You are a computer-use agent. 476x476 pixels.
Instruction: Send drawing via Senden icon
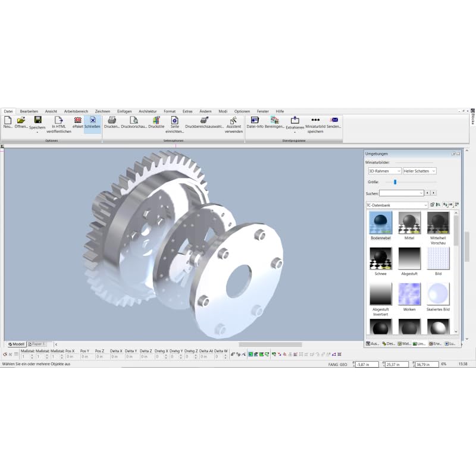(x=334, y=120)
